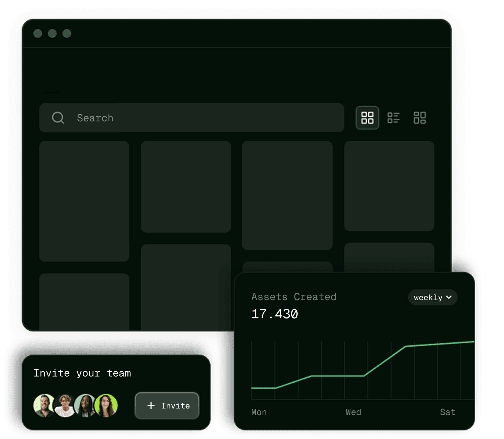Switch to the list view layout
This screenshot has height=439, width=504.
click(393, 118)
